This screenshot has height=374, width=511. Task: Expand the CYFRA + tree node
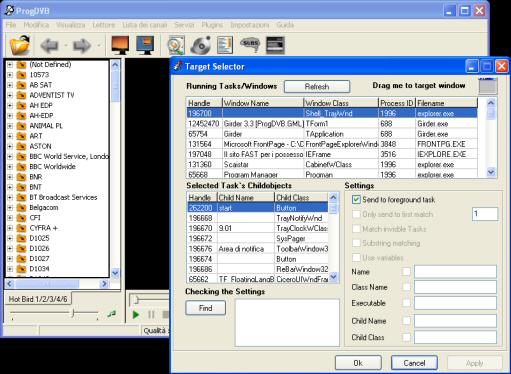pos(10,228)
